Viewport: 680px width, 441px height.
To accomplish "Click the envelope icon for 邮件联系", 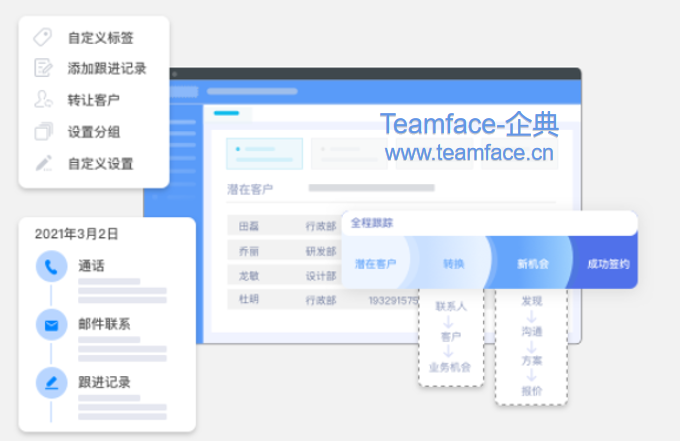I will (51, 325).
